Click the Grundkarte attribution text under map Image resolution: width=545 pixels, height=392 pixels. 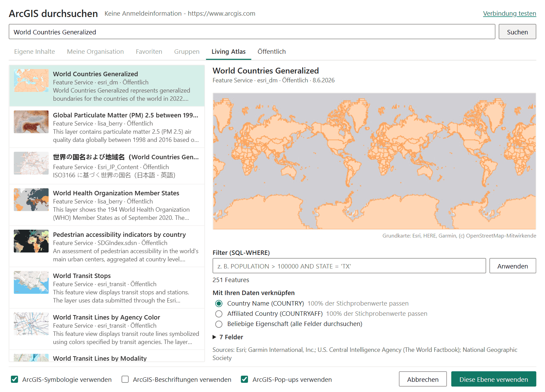click(459, 235)
